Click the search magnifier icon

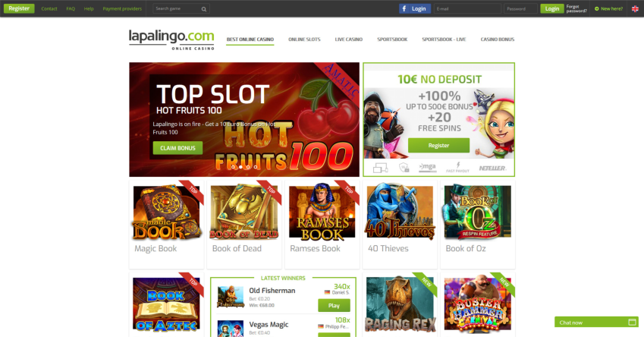(204, 9)
